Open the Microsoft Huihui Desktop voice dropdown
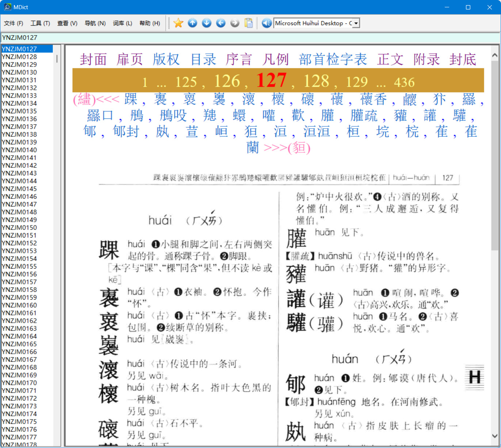Image resolution: width=501 pixels, height=448 pixels. pos(356,23)
